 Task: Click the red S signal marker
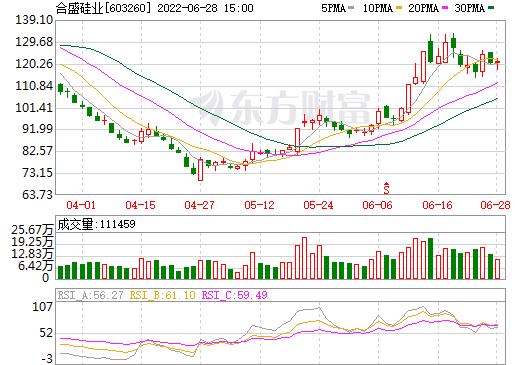pyautogui.click(x=386, y=188)
